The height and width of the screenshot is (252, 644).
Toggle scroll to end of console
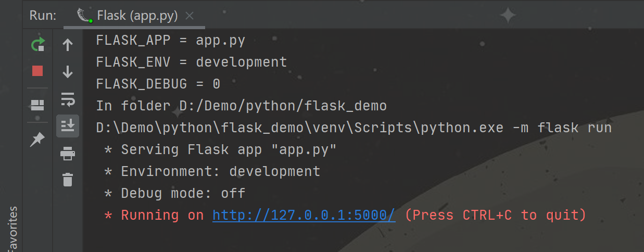[x=68, y=125]
